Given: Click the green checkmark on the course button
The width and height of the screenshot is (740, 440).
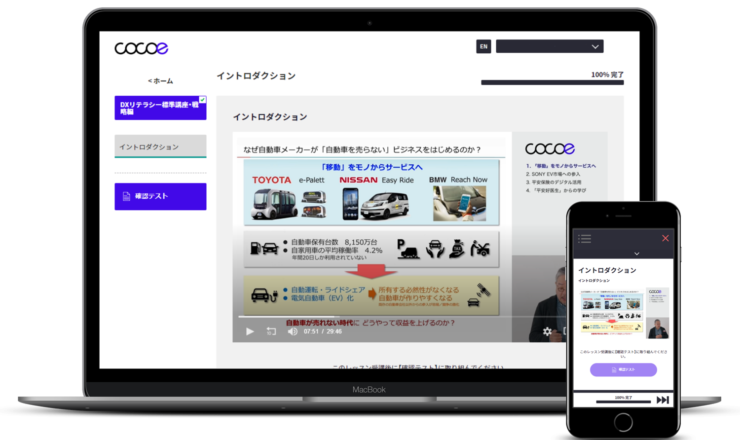Looking at the screenshot, I should pyautogui.click(x=202, y=100).
